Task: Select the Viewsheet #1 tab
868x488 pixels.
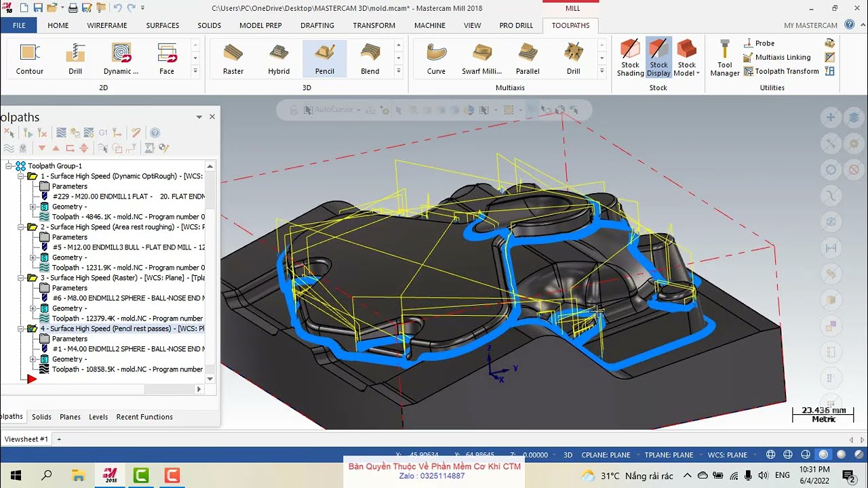Action: (26, 439)
